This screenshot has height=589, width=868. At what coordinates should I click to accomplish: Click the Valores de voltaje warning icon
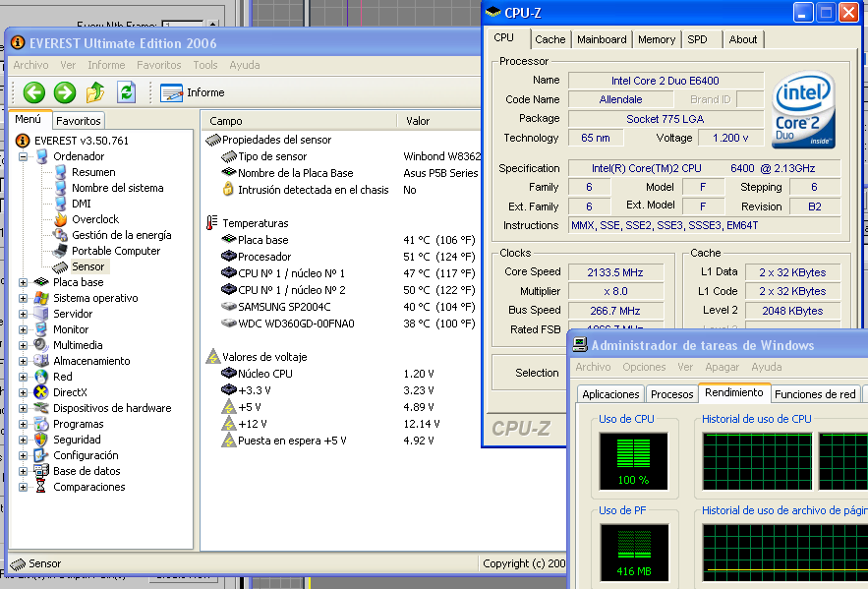(x=213, y=357)
